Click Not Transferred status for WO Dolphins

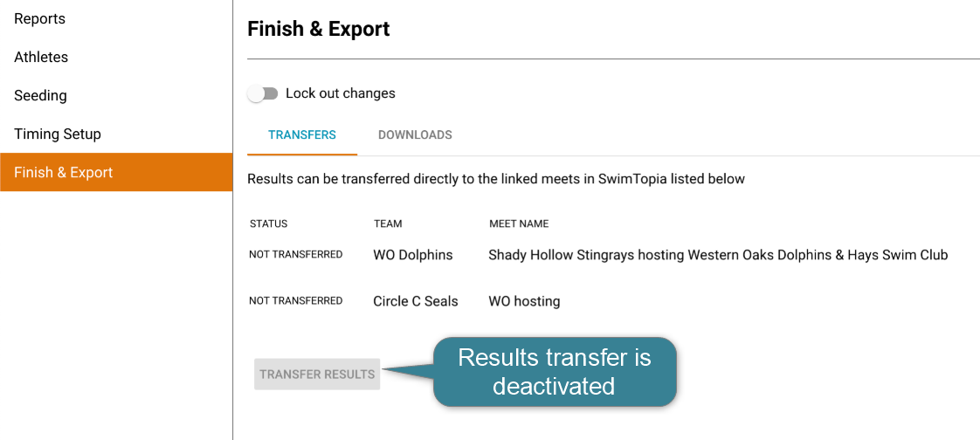pos(295,255)
